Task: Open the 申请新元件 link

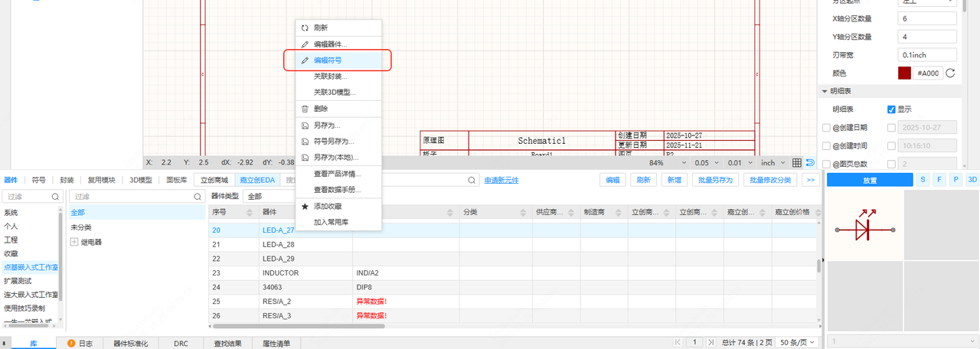Action: pyautogui.click(x=501, y=181)
